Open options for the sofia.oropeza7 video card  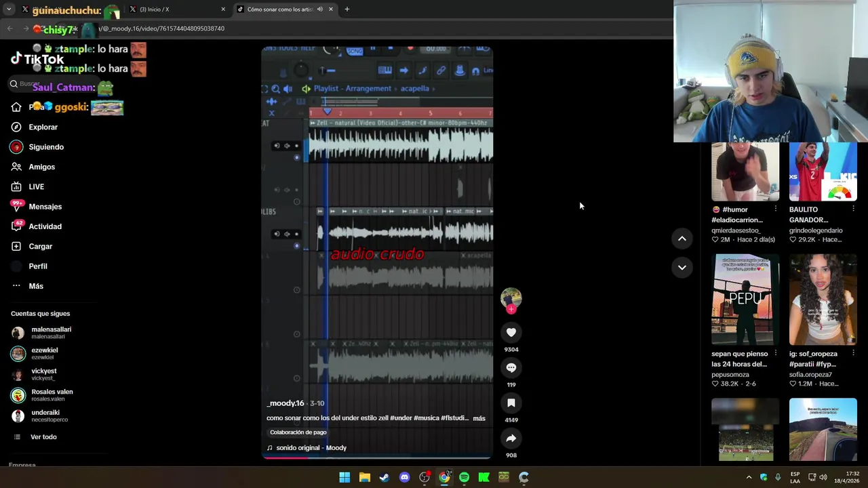853,354
